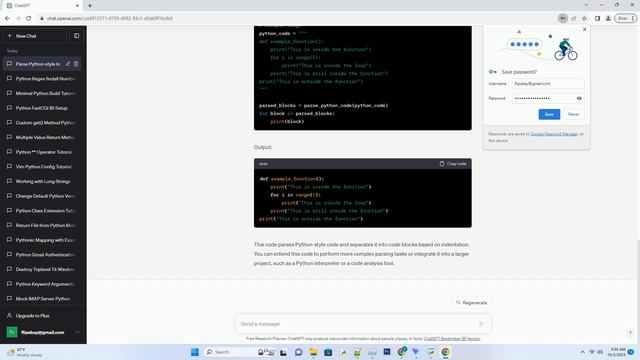The width and height of the screenshot is (640, 360).
Task: Open the 'Vim Python Config Tutorial' chat
Action: click(42, 167)
